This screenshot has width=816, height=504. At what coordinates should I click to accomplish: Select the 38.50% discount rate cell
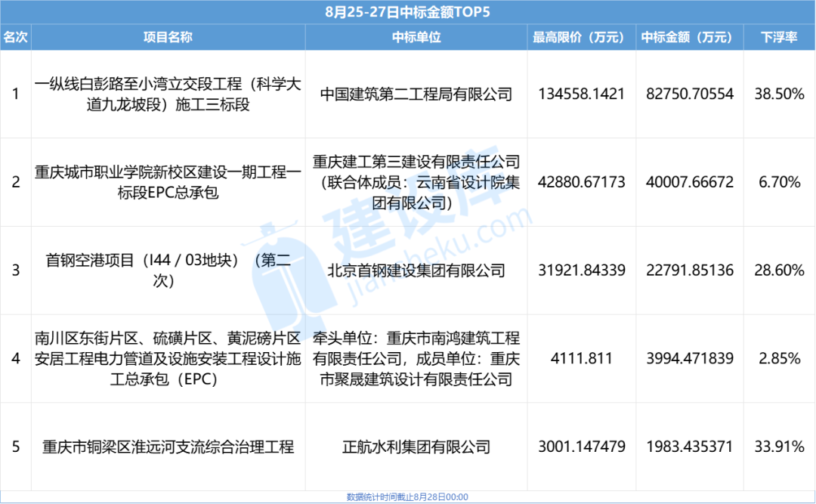click(779, 94)
